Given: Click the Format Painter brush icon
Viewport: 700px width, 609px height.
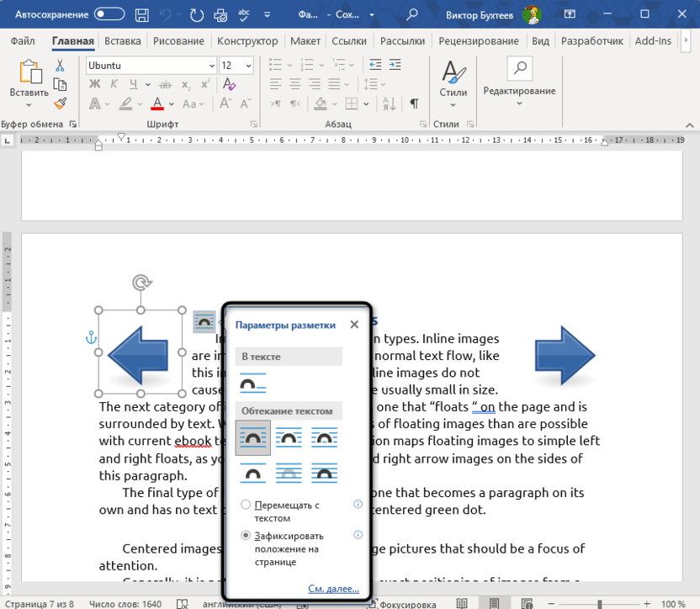Looking at the screenshot, I should (60, 103).
